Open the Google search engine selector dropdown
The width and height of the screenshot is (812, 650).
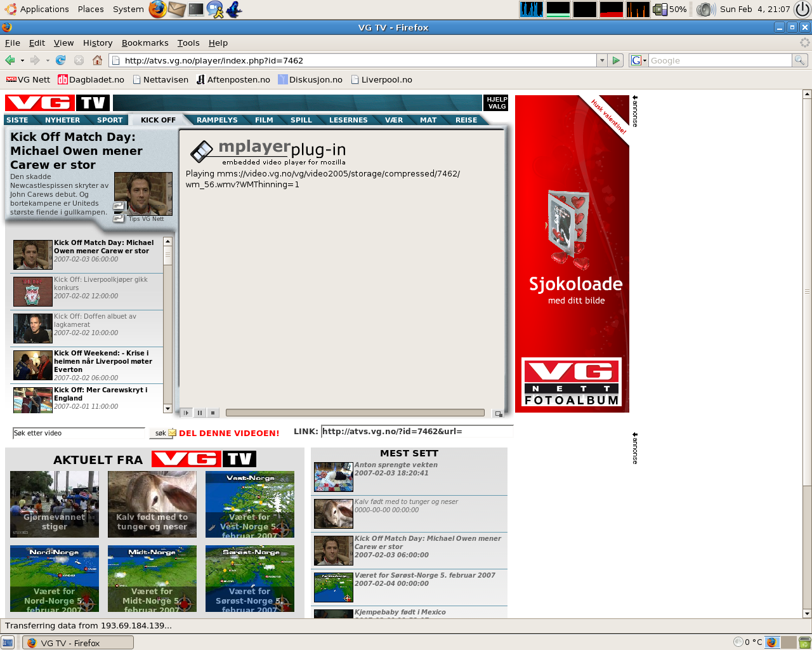[638, 60]
